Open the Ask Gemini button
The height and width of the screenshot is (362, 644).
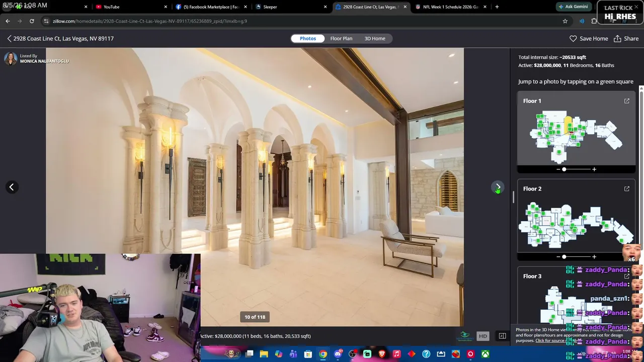click(x=573, y=7)
